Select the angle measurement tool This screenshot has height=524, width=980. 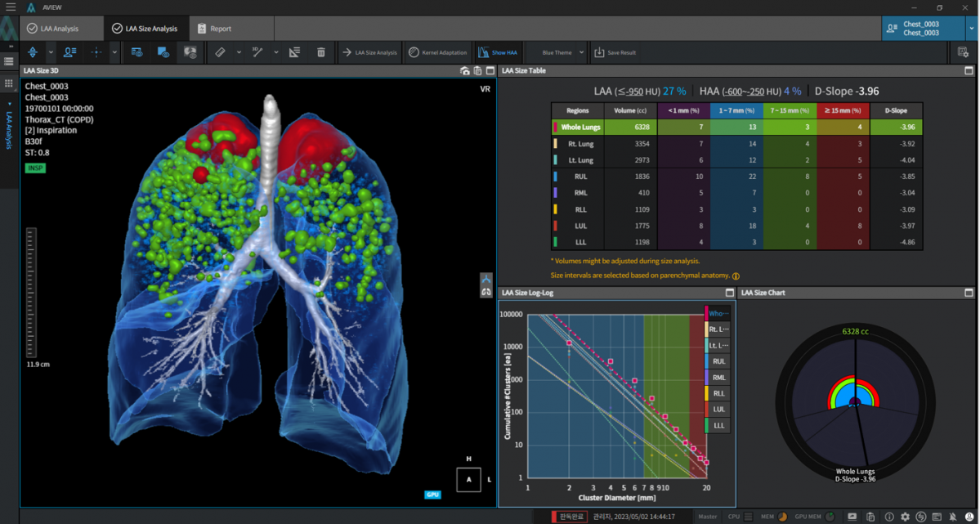pyautogui.click(x=294, y=52)
